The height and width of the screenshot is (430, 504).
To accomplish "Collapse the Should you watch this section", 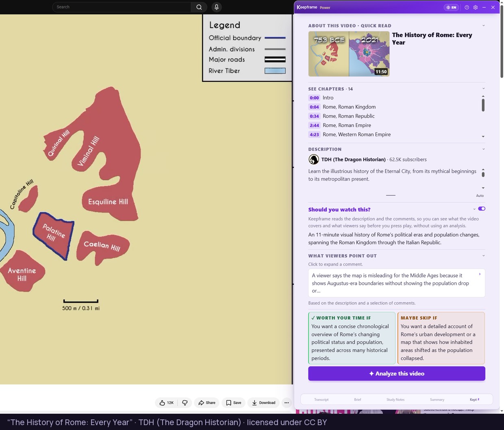I will pyautogui.click(x=474, y=209).
